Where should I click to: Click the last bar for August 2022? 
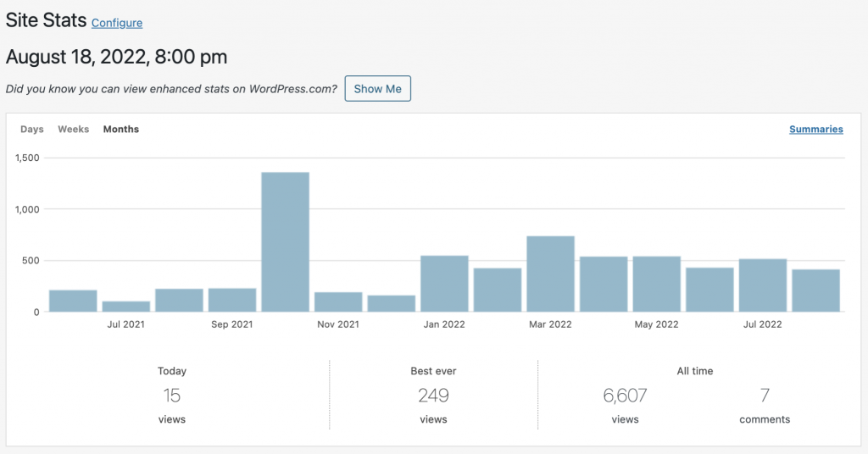click(815, 291)
